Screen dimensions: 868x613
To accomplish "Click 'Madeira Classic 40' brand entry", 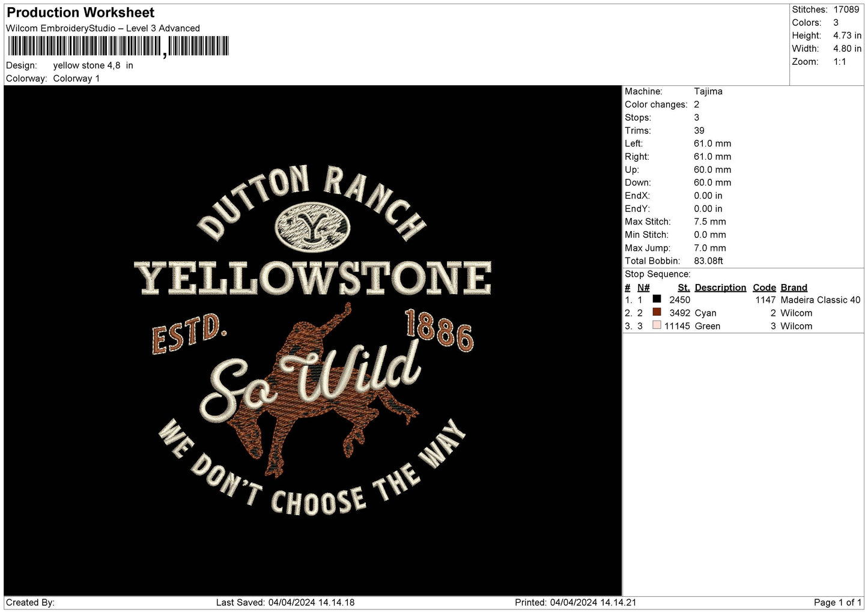I will point(820,300).
